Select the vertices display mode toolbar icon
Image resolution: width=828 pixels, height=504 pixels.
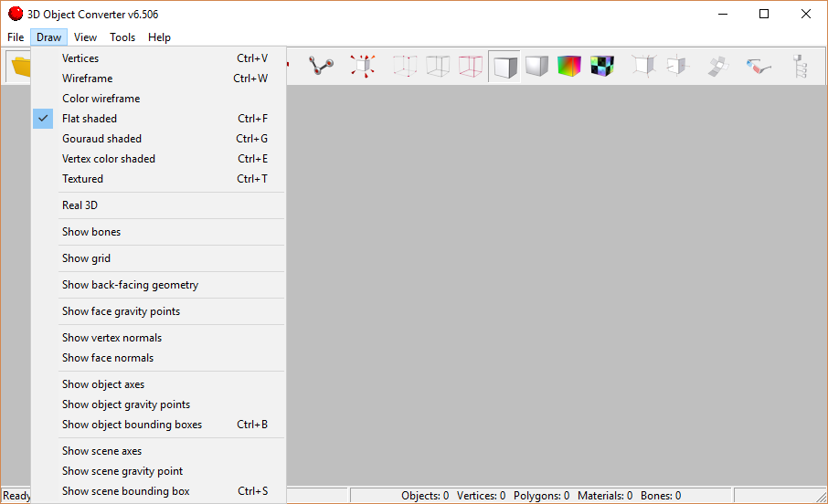[x=405, y=66]
